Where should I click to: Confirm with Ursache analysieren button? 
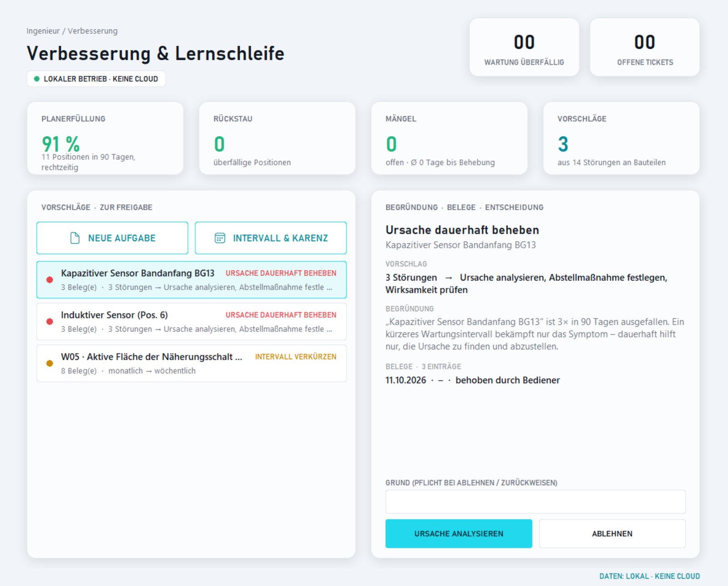click(459, 534)
